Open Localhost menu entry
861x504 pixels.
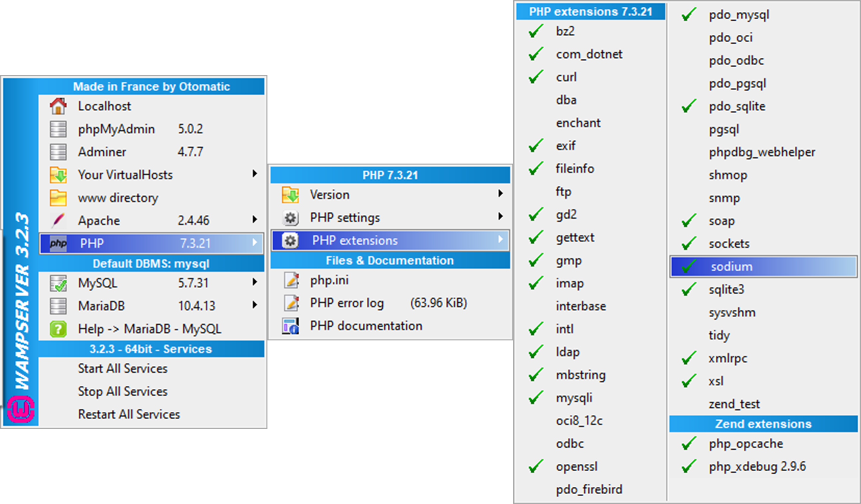(152, 106)
